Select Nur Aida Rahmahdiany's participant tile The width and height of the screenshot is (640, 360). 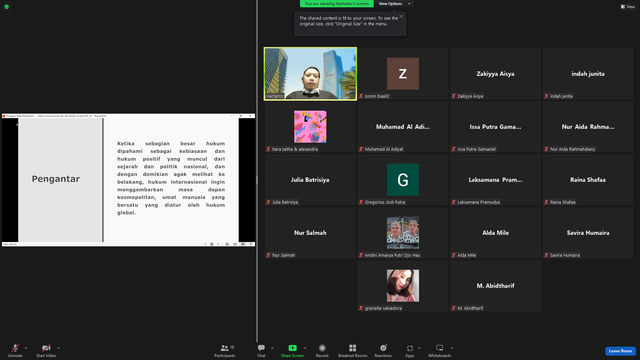pos(588,127)
